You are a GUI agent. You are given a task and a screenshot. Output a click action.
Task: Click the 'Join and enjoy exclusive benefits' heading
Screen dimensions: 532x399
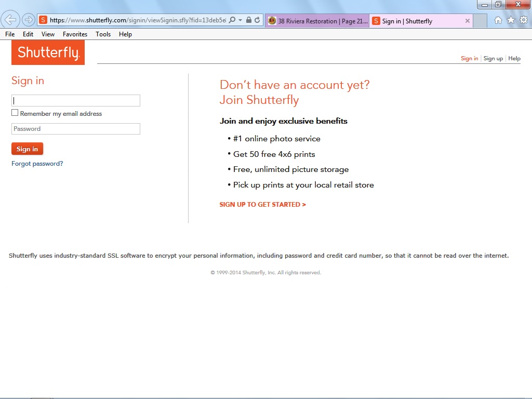pos(283,121)
